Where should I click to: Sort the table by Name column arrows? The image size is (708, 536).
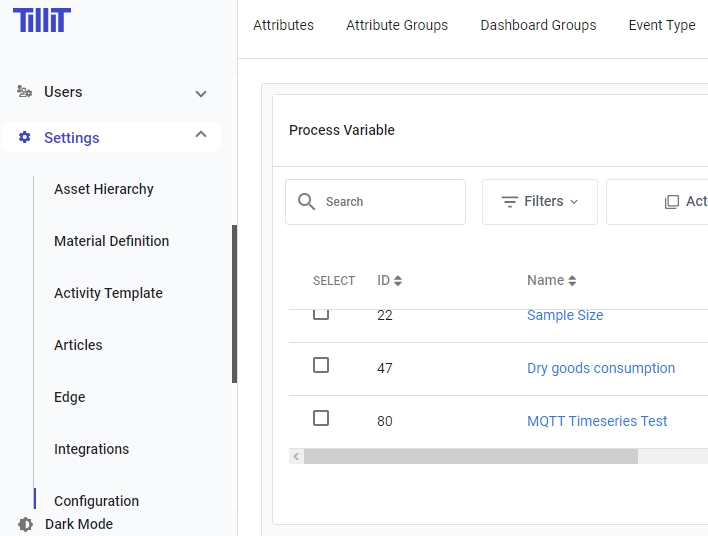572,281
